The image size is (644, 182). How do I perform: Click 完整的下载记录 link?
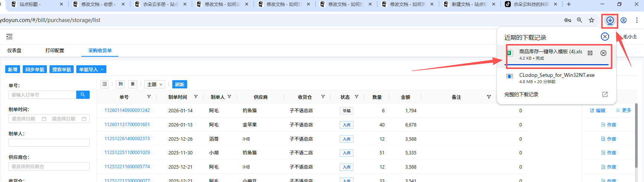point(521,95)
